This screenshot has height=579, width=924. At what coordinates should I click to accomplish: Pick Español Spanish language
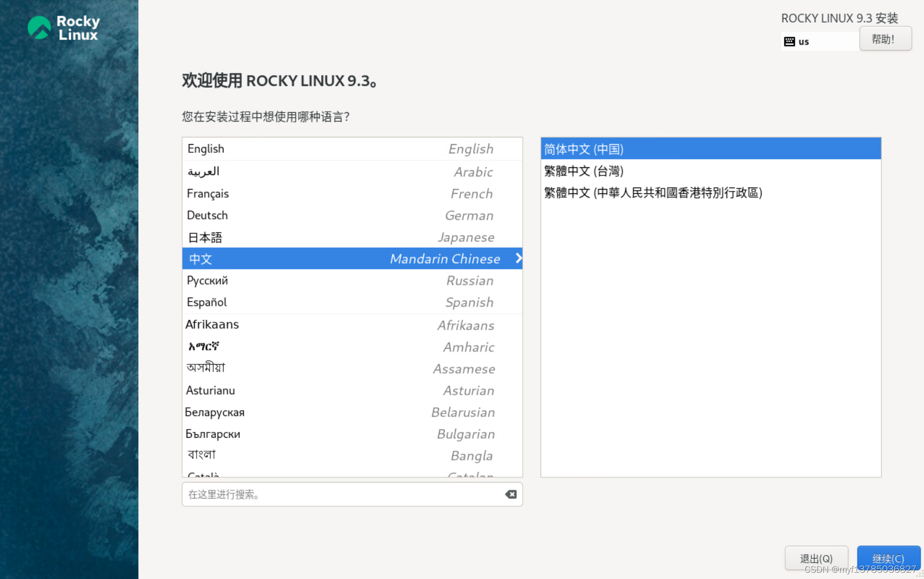point(352,302)
